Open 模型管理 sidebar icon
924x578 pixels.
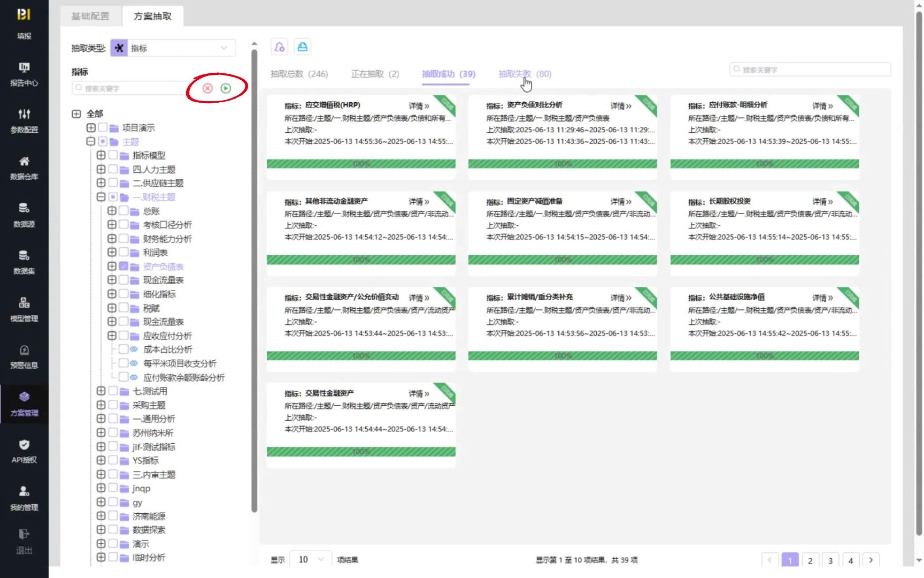coord(24,309)
